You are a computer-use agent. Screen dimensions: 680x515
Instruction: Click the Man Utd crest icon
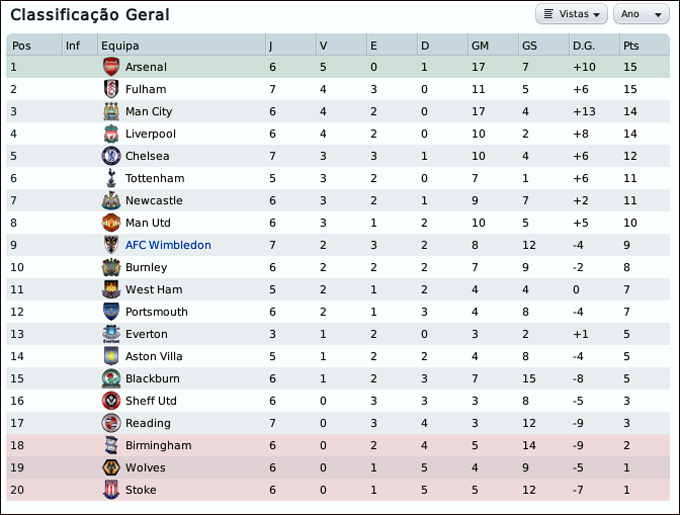tap(110, 223)
